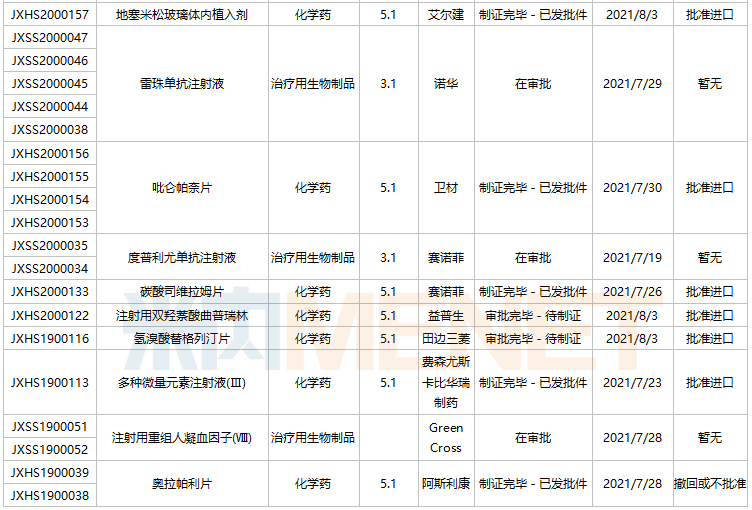Select cell JXHS2000157
The image size is (752, 510).
pos(50,14)
